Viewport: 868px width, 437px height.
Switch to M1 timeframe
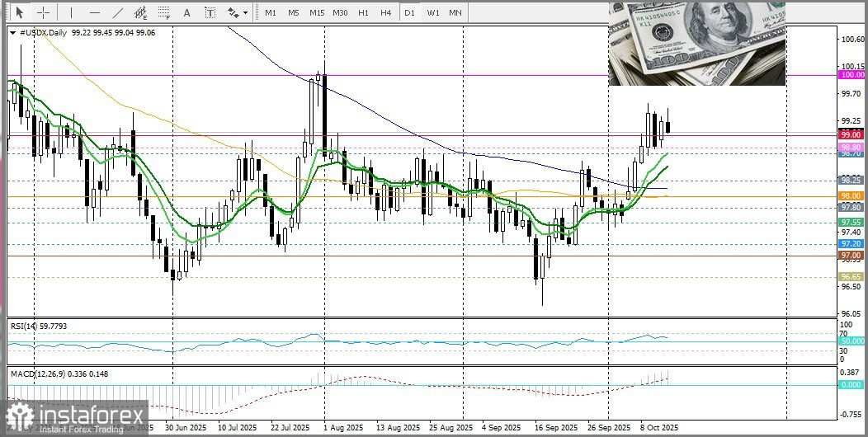pos(271,12)
